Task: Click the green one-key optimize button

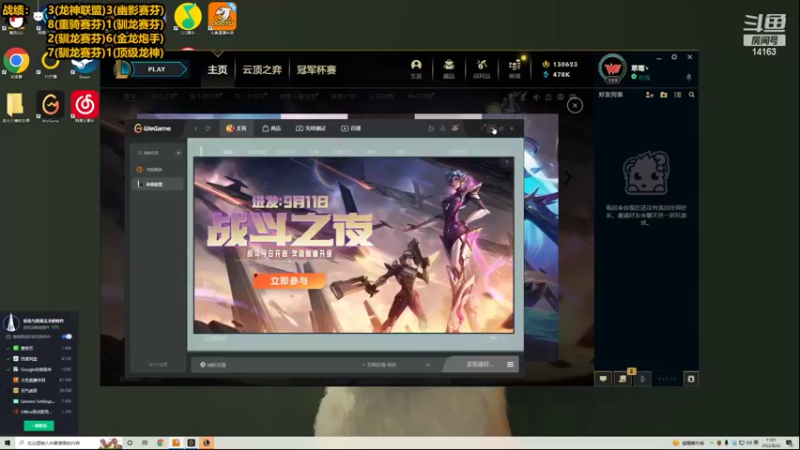Action: [x=39, y=426]
